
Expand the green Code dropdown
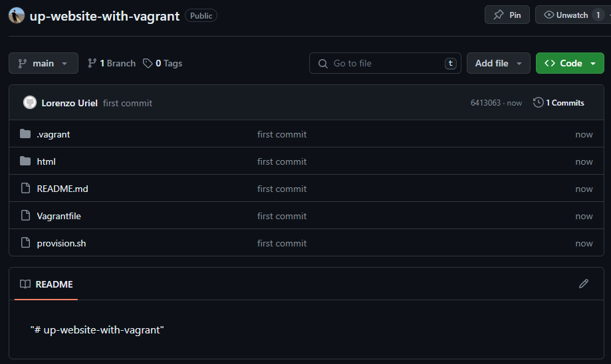pos(570,63)
